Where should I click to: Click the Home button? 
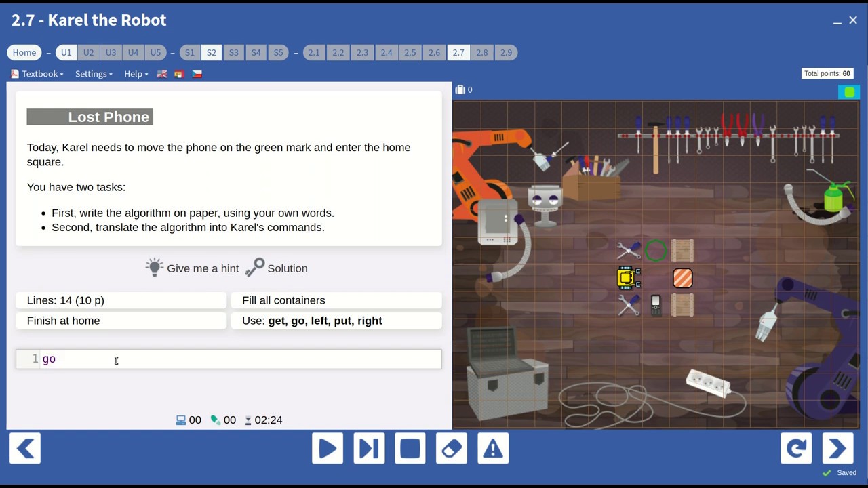(x=24, y=52)
